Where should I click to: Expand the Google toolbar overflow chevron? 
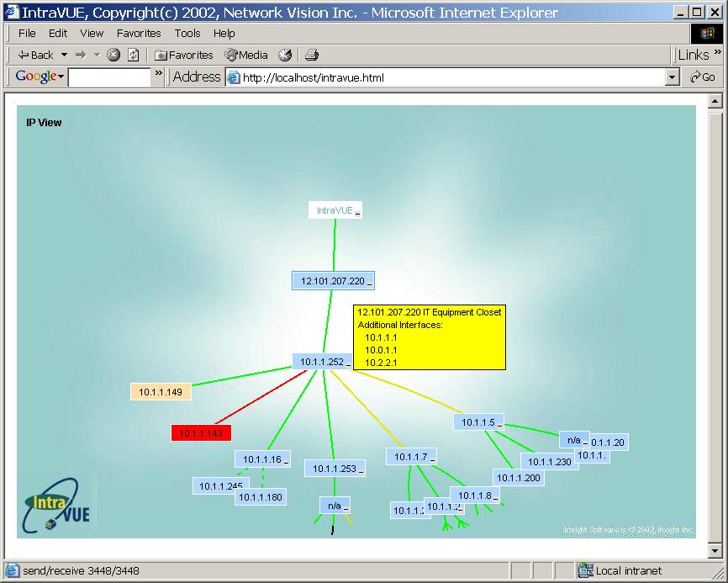[159, 73]
